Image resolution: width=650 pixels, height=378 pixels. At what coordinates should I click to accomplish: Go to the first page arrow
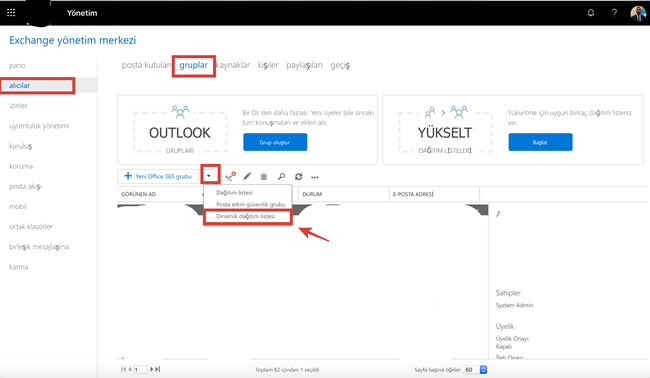click(123, 369)
